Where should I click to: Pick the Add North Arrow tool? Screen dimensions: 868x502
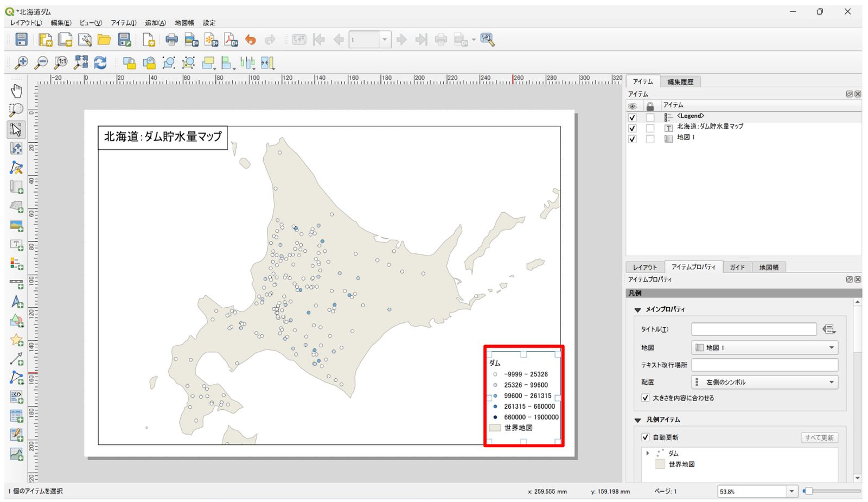click(16, 302)
